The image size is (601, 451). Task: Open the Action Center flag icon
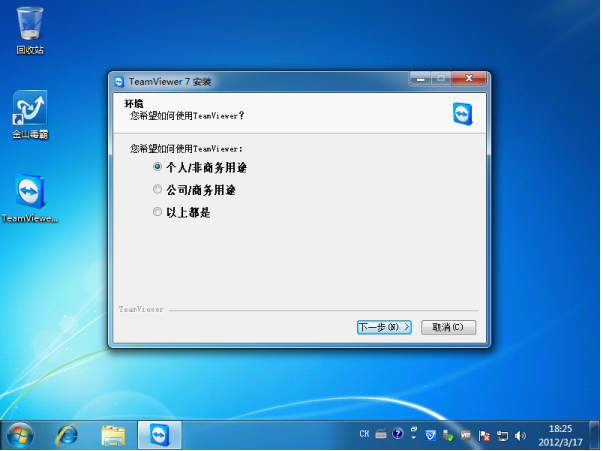tap(484, 436)
